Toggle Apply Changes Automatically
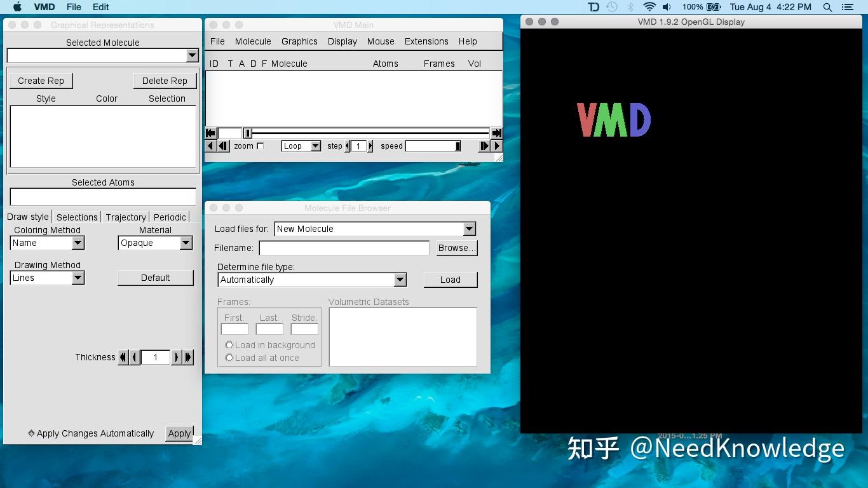The width and height of the screenshot is (868, 488). (30, 433)
